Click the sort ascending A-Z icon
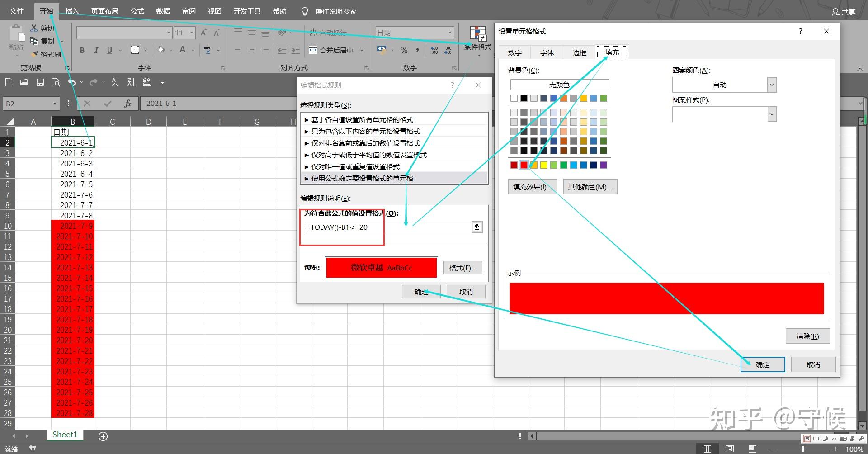 click(x=116, y=82)
